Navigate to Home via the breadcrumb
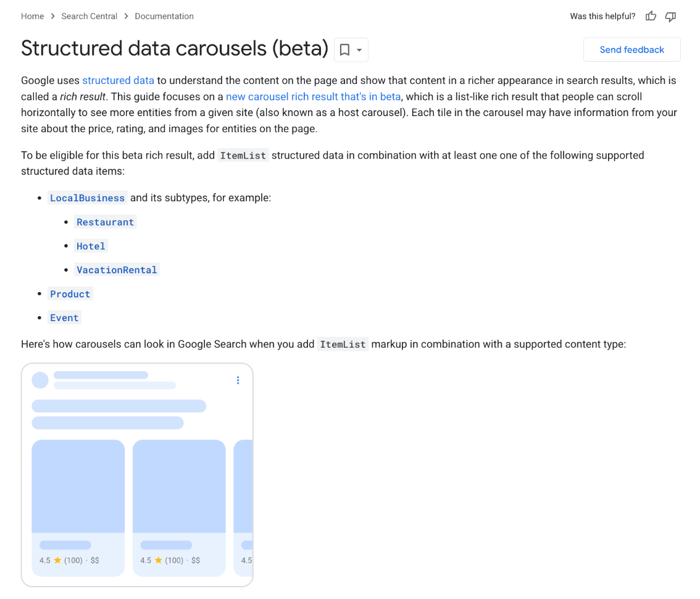Screen dimensions: 700x599 [33, 16]
